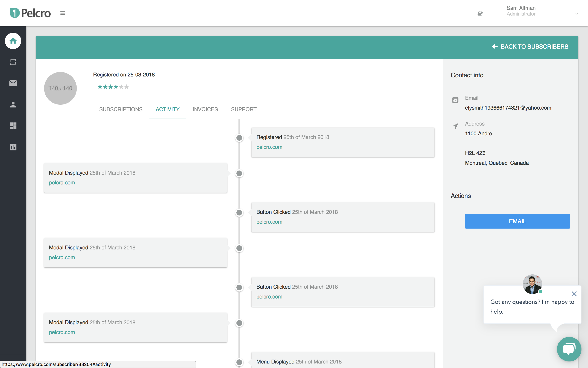Screen dimensions: 588x368
Task: Open the repeat arrows sidebar icon
Action: pos(13,62)
